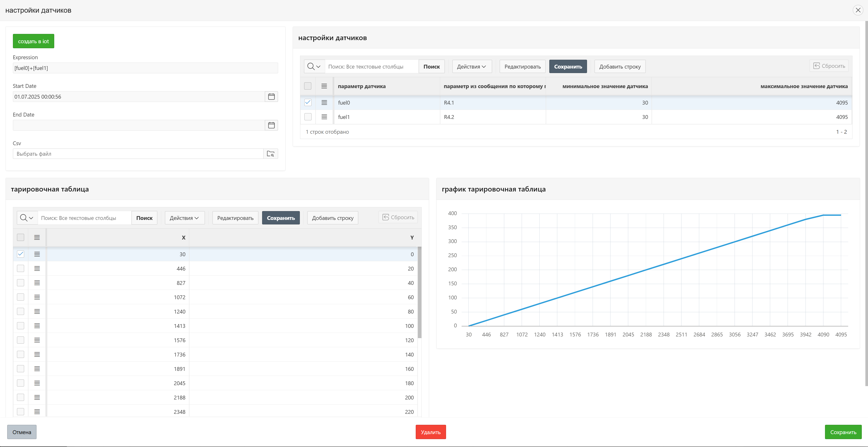Open Действия menu in calibration table toolbar
Viewport: 868px width, 447px height.
pyautogui.click(x=184, y=218)
